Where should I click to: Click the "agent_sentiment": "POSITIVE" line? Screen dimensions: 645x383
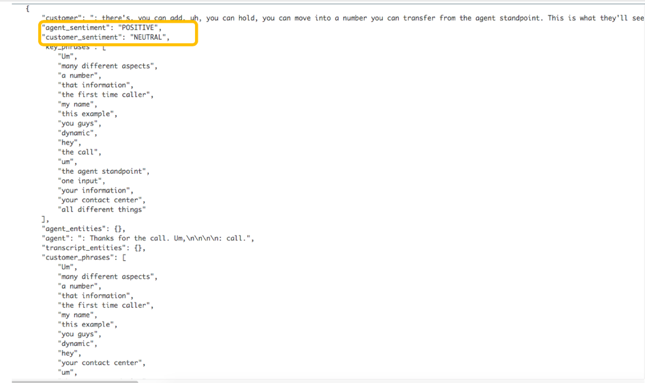coord(102,28)
